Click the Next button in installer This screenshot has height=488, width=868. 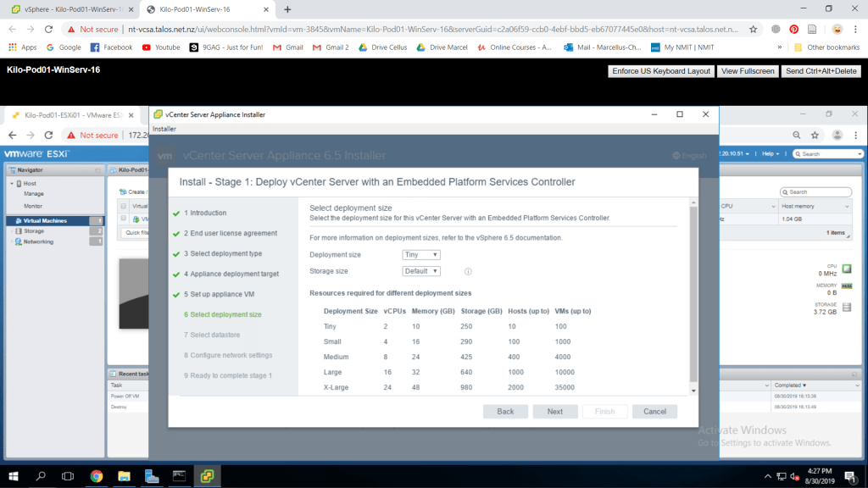(x=554, y=412)
